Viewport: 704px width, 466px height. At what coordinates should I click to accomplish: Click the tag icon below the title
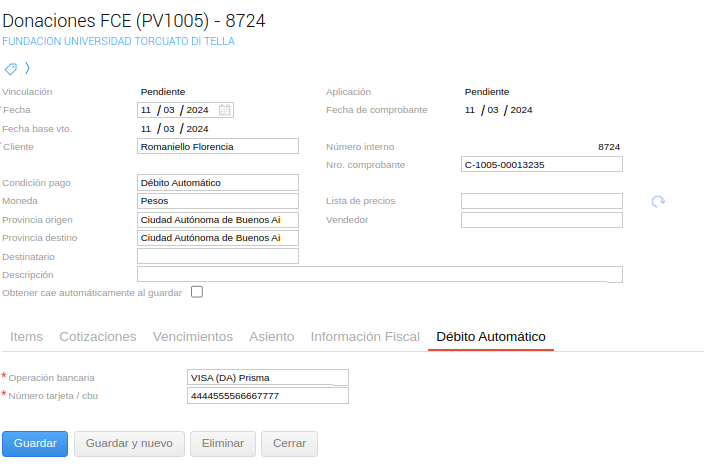pyautogui.click(x=11, y=69)
